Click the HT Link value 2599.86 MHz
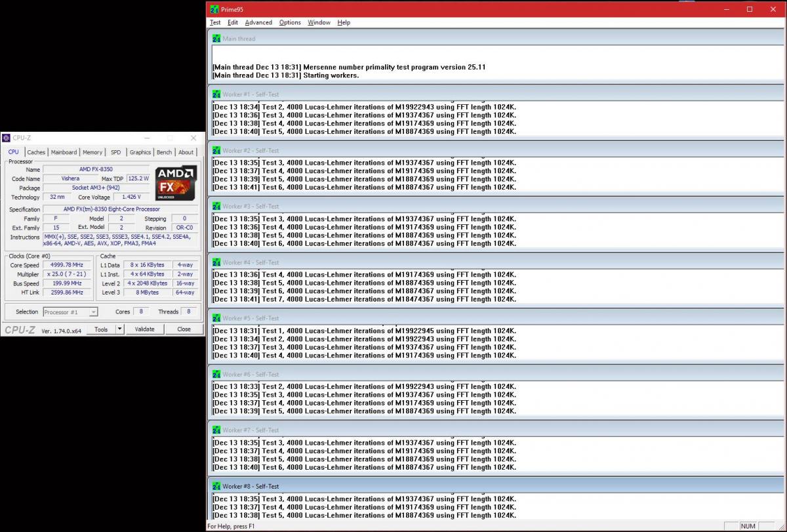This screenshot has width=787, height=532. tap(67, 293)
